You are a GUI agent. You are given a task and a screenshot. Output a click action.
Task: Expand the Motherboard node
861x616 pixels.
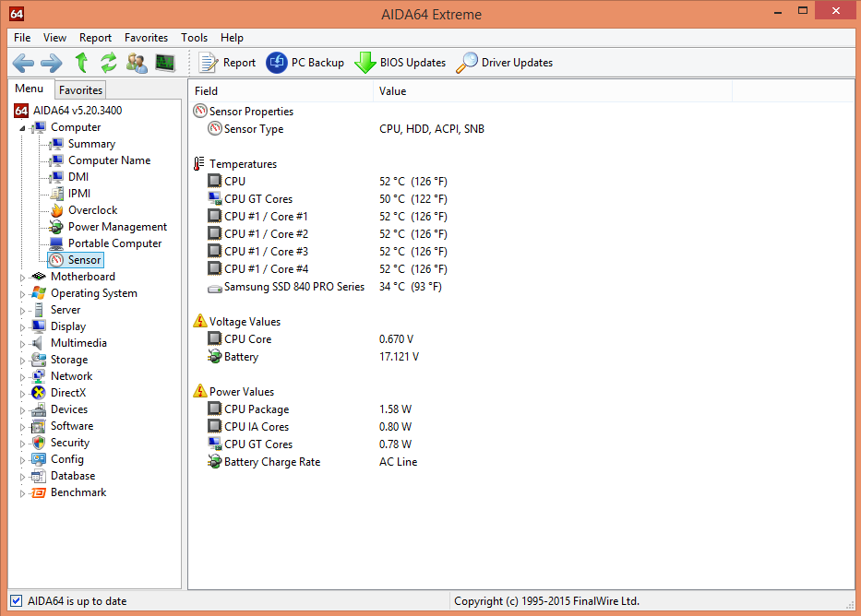click(22, 278)
